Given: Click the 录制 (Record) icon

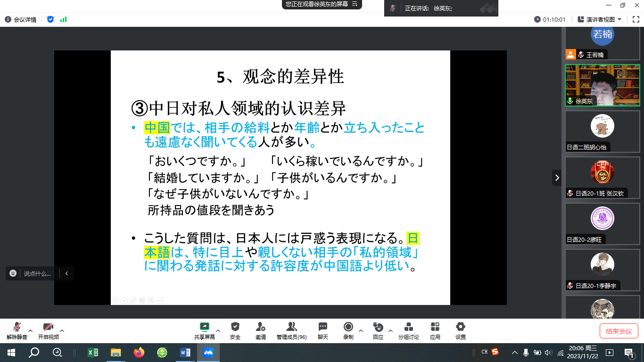Looking at the screenshot, I should (348, 327).
